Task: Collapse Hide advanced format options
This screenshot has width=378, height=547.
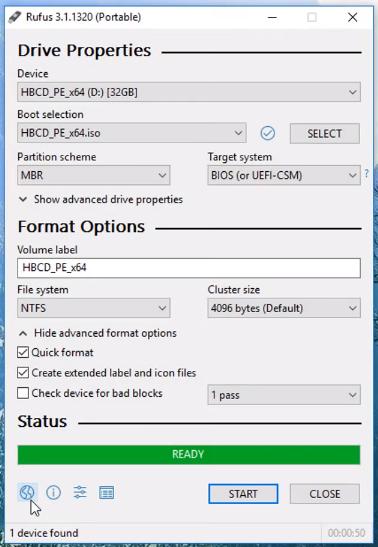Action: click(98, 333)
